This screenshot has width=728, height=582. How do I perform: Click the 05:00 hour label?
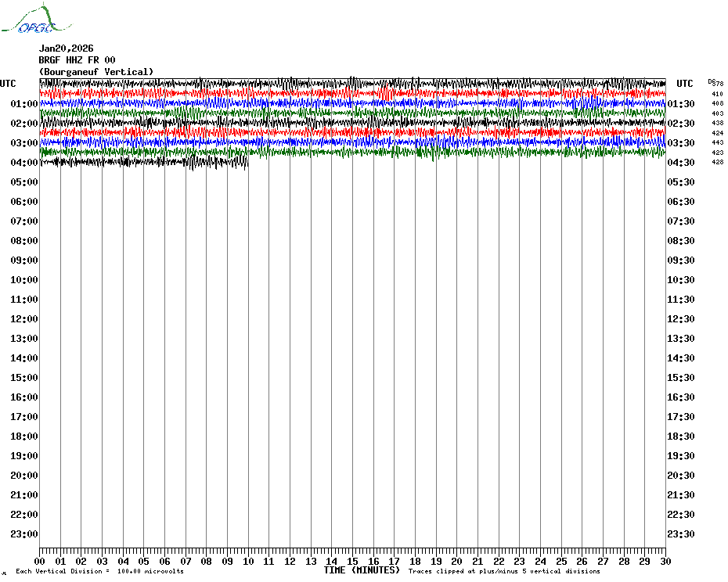24,181
